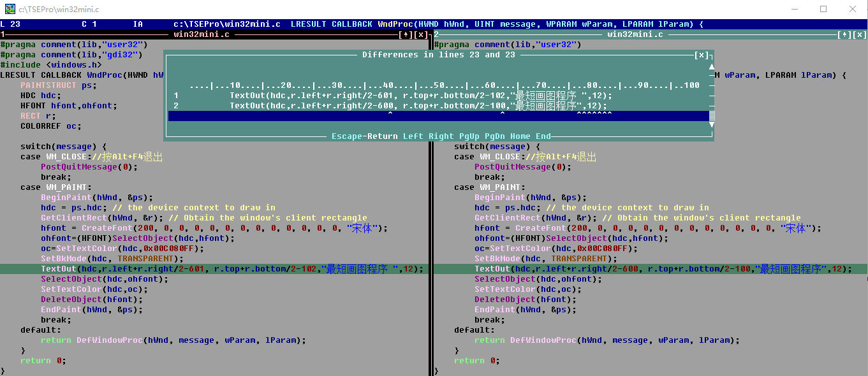Click Right in the popup footer
Viewport: 868px width, 376px height.
(x=441, y=136)
